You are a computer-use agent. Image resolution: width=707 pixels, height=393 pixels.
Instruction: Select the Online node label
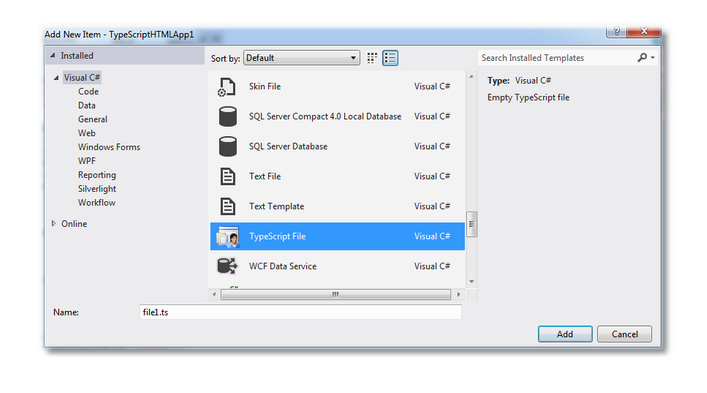pyautogui.click(x=74, y=224)
